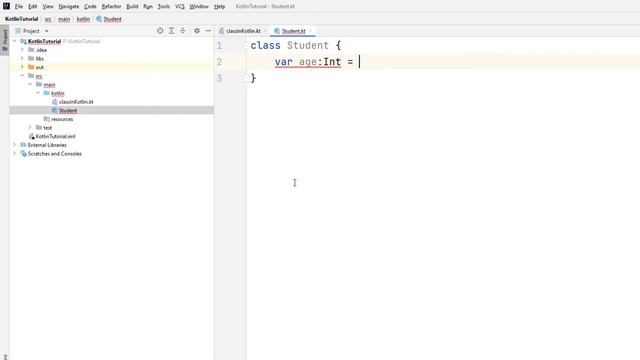
Task: Click the Collapse All icon in Project panel
Action: coord(183,31)
